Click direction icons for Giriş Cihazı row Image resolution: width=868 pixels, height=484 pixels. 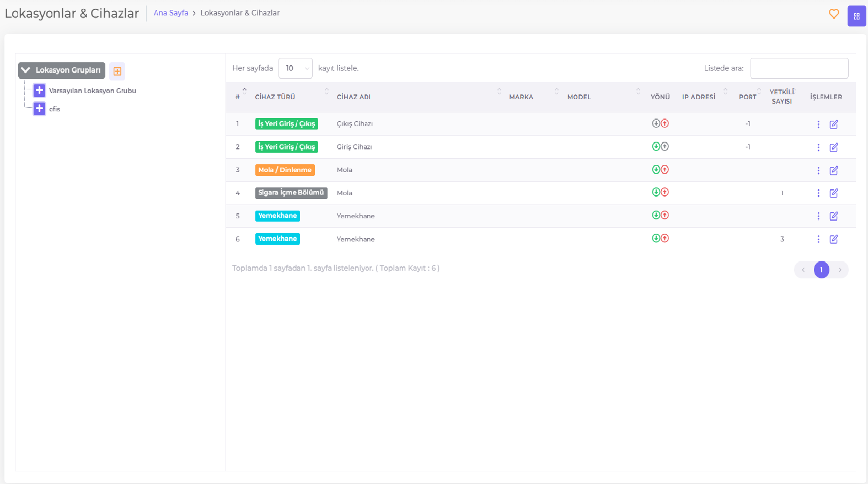coord(660,147)
